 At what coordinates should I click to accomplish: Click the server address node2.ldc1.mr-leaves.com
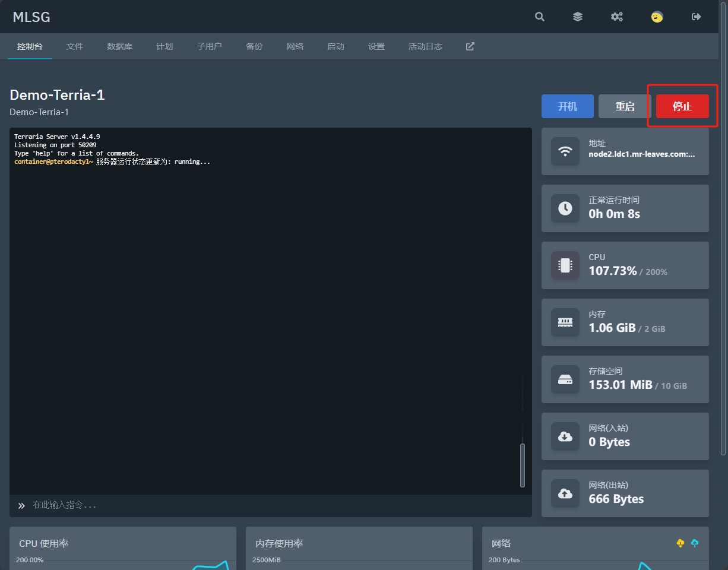(641, 154)
